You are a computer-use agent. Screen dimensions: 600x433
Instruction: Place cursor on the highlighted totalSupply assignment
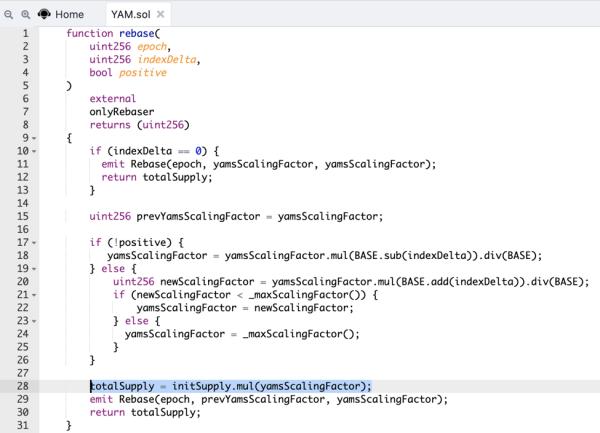[x=230, y=385]
